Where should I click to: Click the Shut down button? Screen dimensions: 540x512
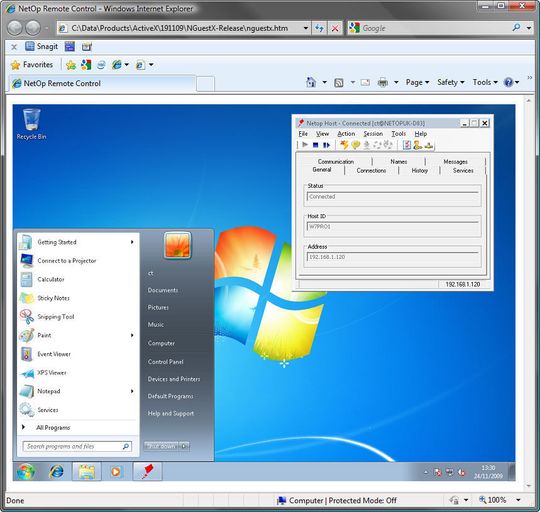(x=162, y=446)
